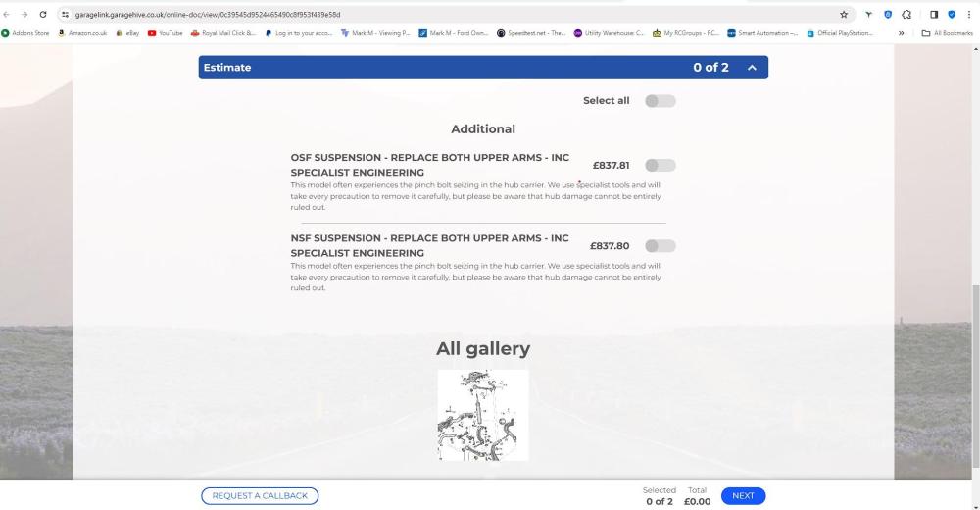Image resolution: width=980 pixels, height=510 pixels.
Task: Click the page vertical scrollbar
Action: click(976, 376)
